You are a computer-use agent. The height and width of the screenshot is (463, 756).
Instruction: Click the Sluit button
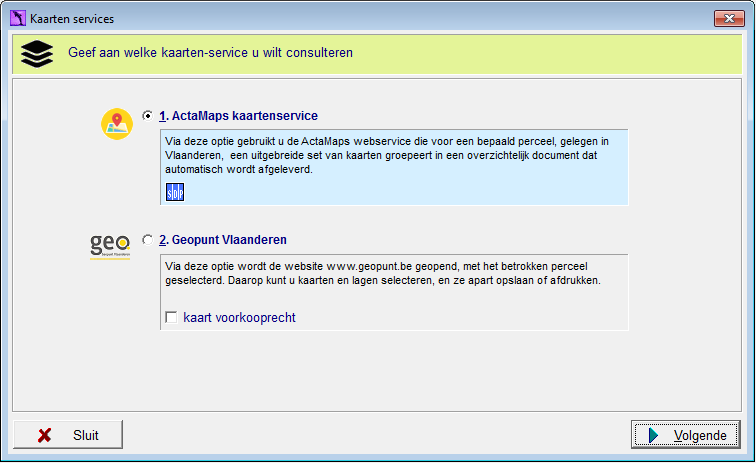click(68, 435)
